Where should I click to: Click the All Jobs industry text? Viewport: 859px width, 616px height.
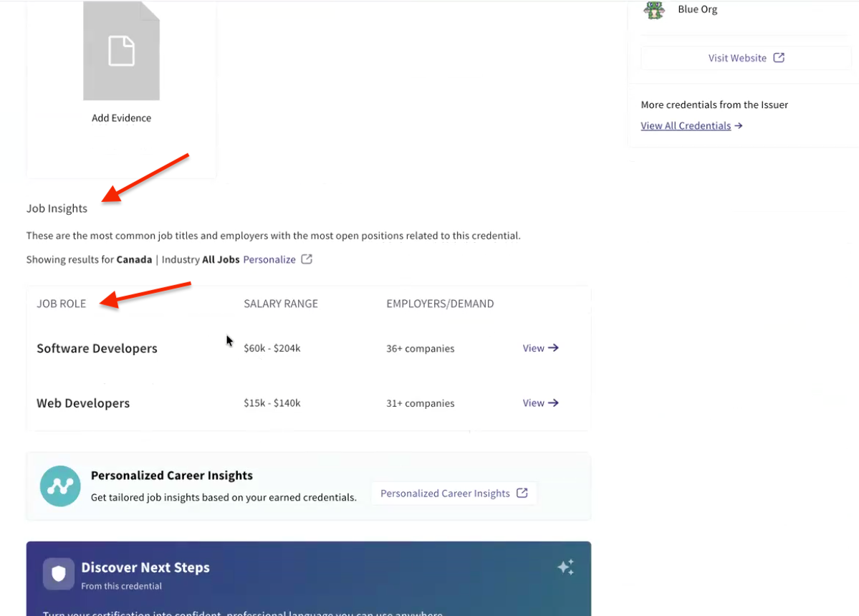click(x=221, y=259)
